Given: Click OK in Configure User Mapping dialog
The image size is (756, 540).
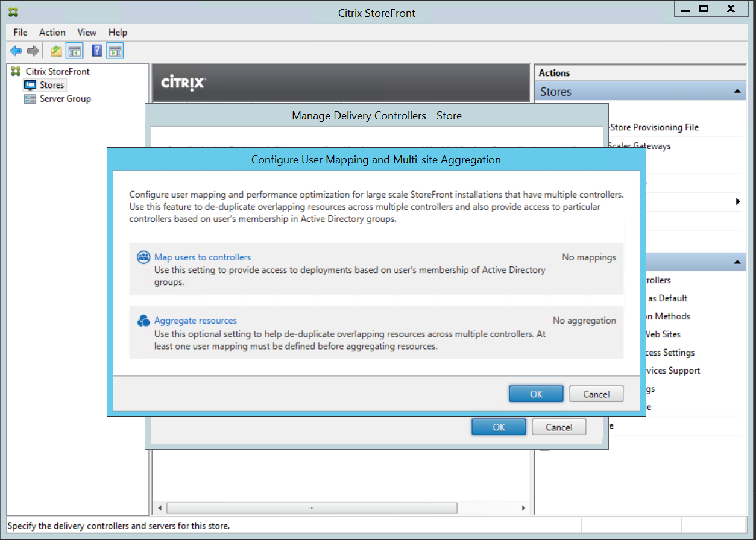Looking at the screenshot, I should (x=536, y=394).
